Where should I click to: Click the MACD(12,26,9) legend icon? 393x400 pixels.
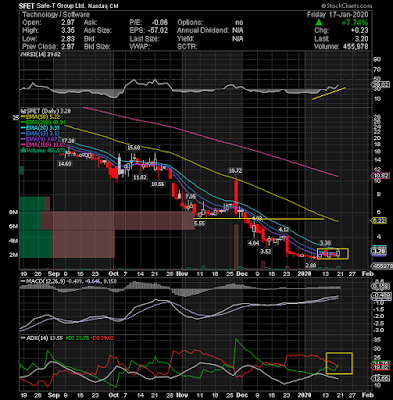click(x=22, y=281)
